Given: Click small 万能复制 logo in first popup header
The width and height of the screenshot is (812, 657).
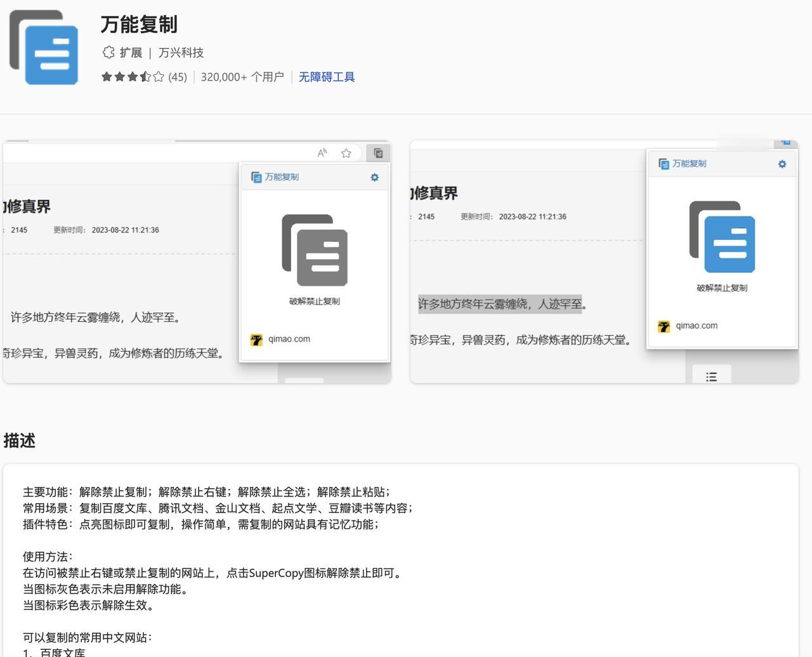Looking at the screenshot, I should coord(256,177).
